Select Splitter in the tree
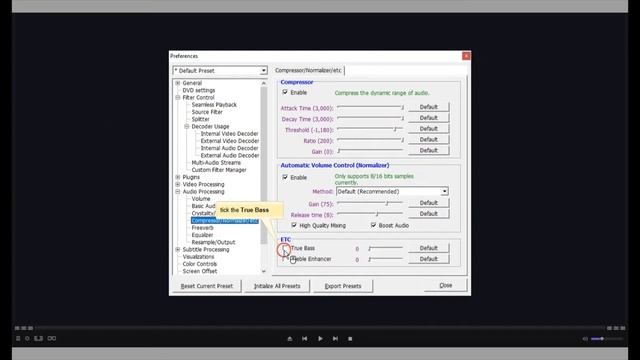Image resolution: width=640 pixels, height=360 pixels. pos(200,119)
